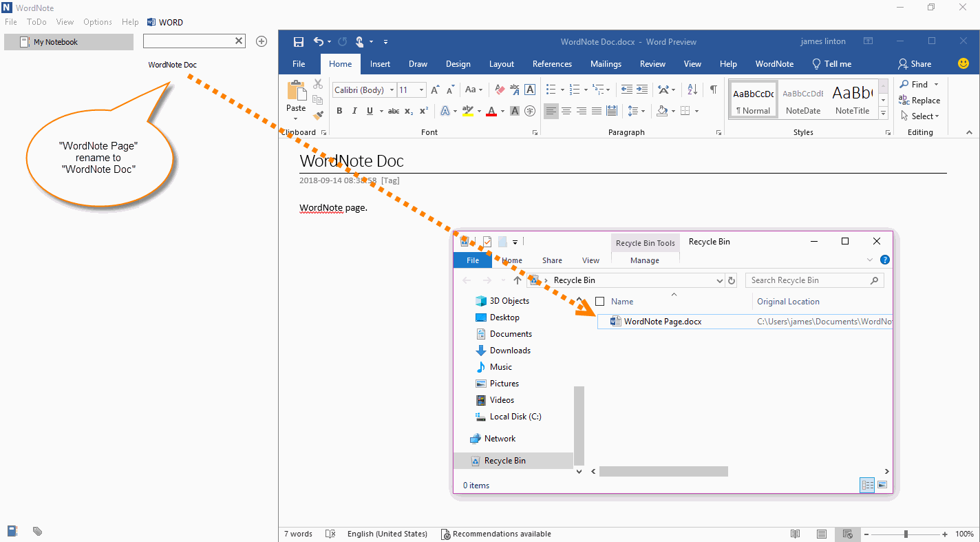Open the spelling check icon in Word's status bar
Screen dimensions: 980x542
point(330,534)
